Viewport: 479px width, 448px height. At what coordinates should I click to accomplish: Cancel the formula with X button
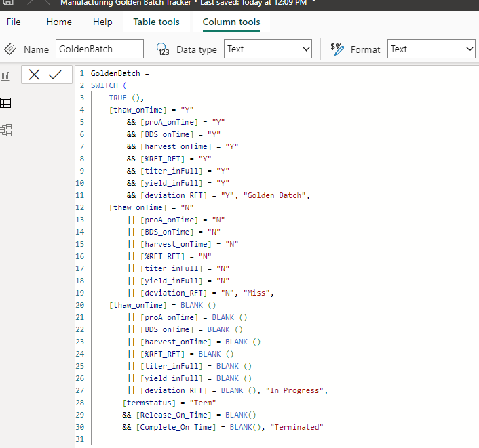(x=34, y=75)
